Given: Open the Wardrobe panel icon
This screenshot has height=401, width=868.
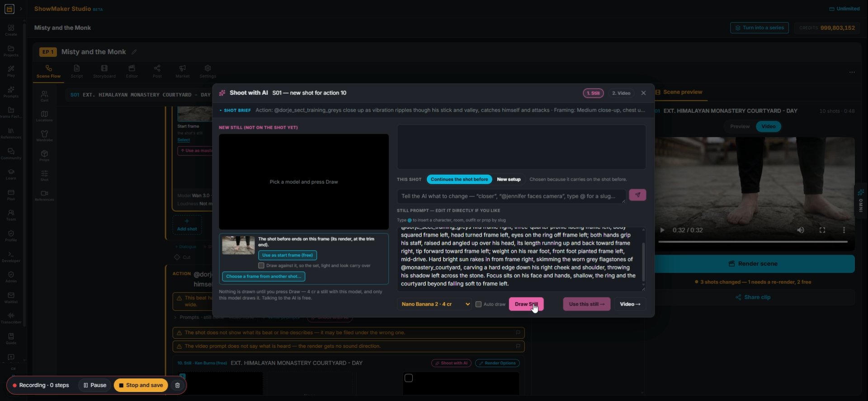Looking at the screenshot, I should coord(44,136).
